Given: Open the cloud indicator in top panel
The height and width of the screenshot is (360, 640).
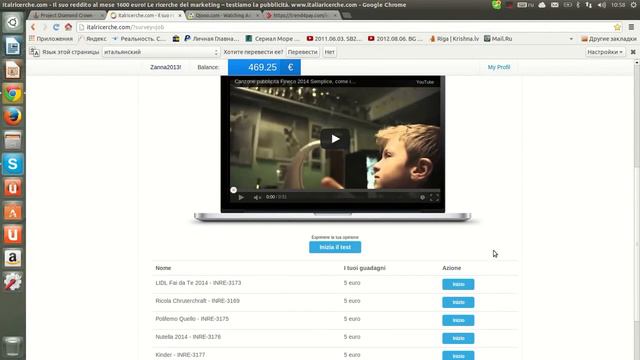Looking at the screenshot, I should (542, 5).
